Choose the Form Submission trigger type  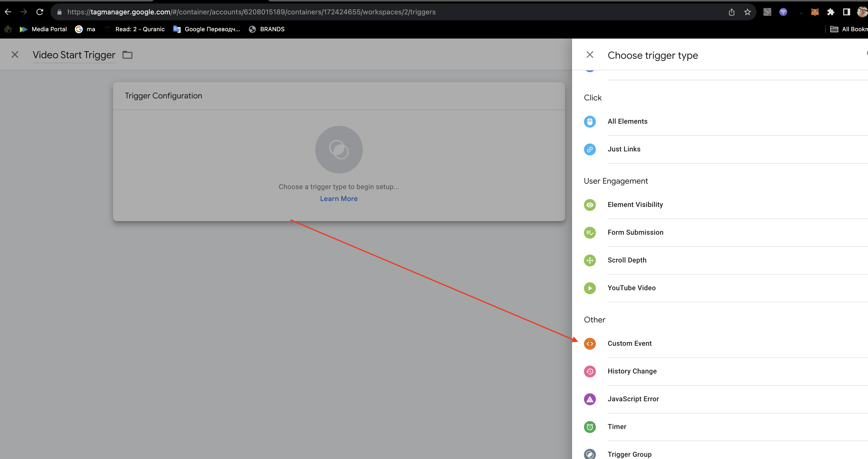coord(725,232)
